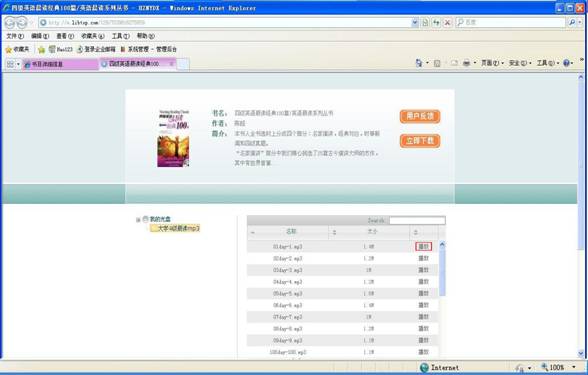Click the Home icon in command bar
Viewport: 588px width, 375px height.
[x=419, y=63]
